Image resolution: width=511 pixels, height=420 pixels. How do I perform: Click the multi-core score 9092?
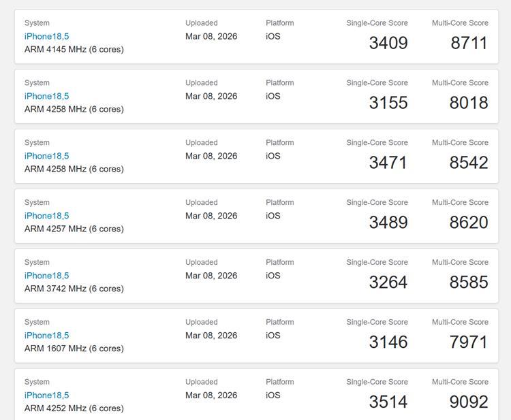[469, 402]
